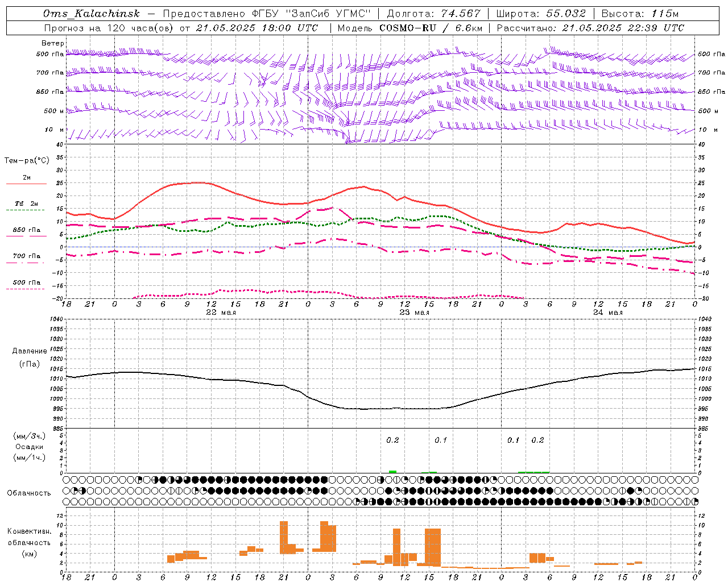The height and width of the screenshot is (582, 728).
Task: Click the Прогноз на 120 часа(ов) text
Action: [109, 28]
